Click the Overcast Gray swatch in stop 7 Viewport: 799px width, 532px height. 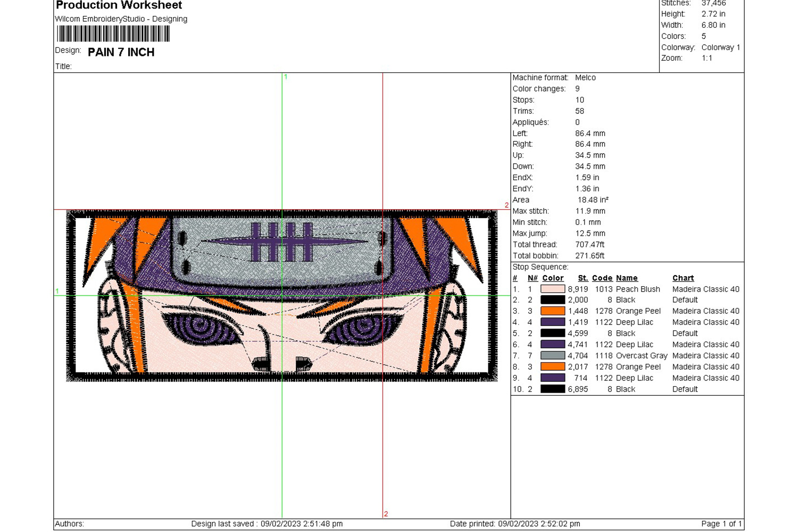tap(552, 356)
